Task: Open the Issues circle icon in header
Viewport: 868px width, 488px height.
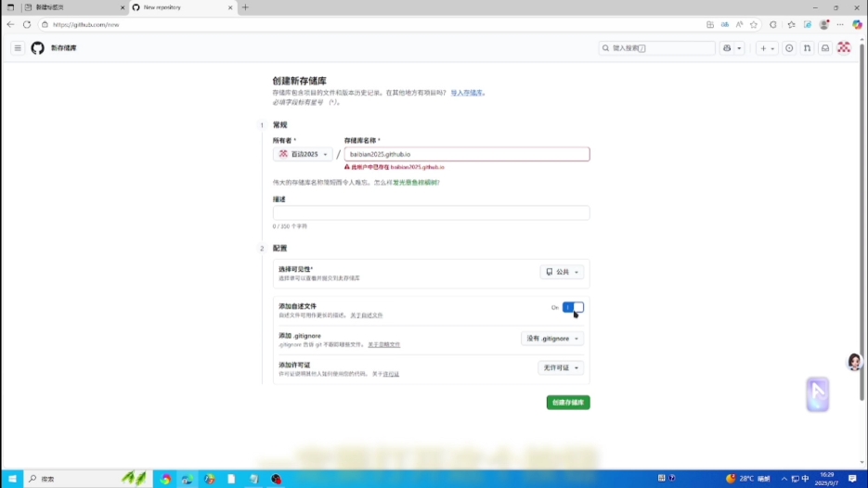Action: (x=789, y=48)
